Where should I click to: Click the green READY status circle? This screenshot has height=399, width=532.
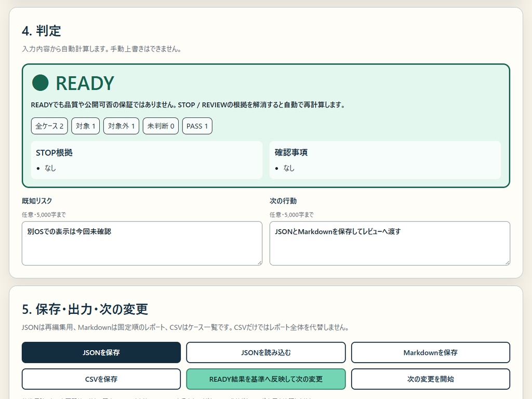pos(41,83)
